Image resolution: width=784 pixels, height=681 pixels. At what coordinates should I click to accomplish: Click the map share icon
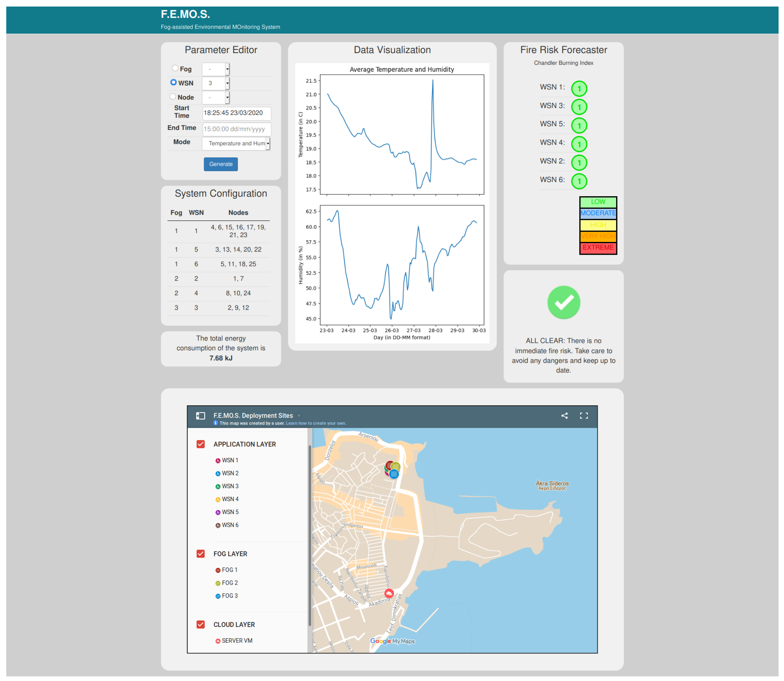565,416
